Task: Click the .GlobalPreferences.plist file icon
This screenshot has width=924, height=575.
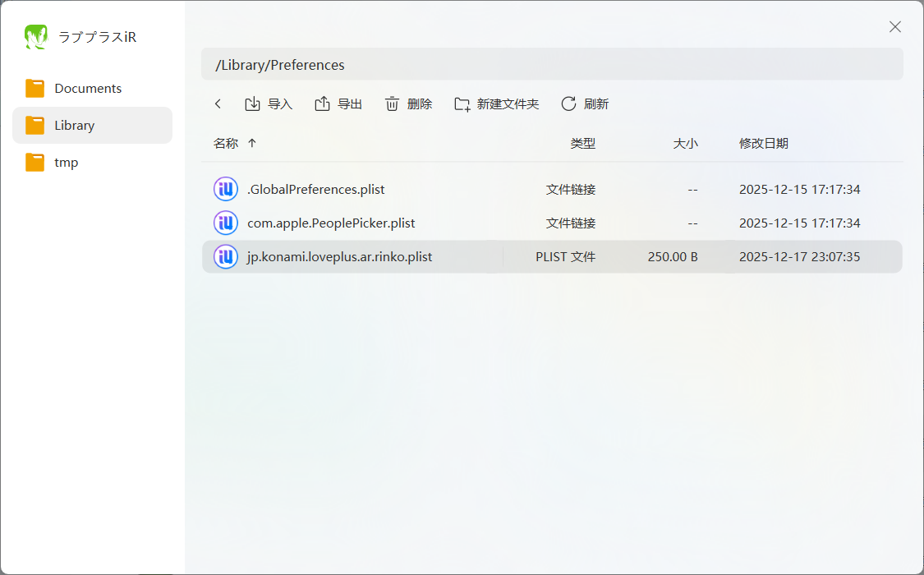Action: pyautogui.click(x=226, y=189)
